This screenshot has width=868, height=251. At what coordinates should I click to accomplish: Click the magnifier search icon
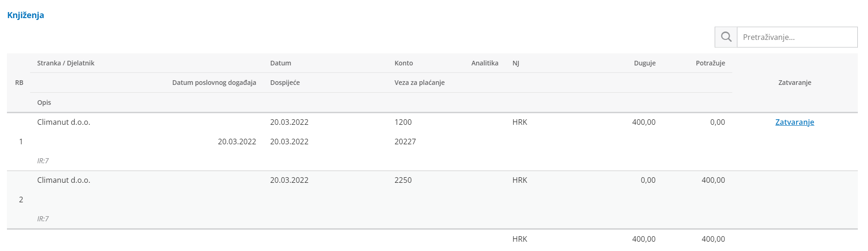point(726,37)
